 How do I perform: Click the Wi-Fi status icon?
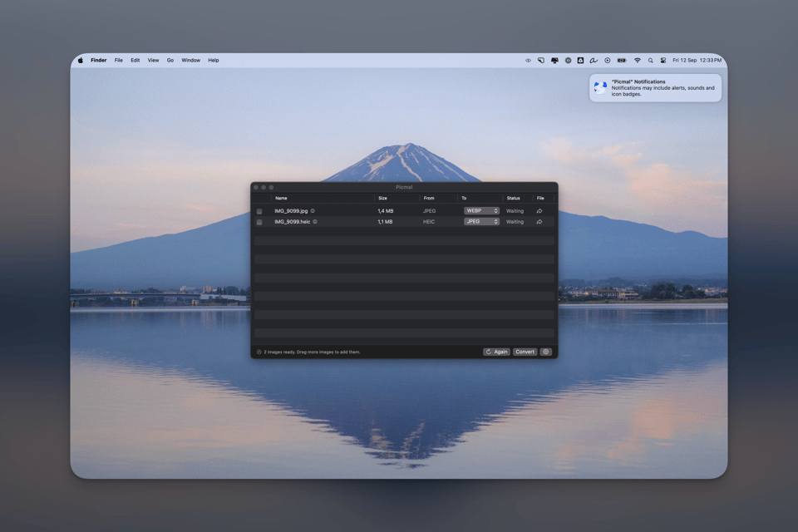click(638, 61)
